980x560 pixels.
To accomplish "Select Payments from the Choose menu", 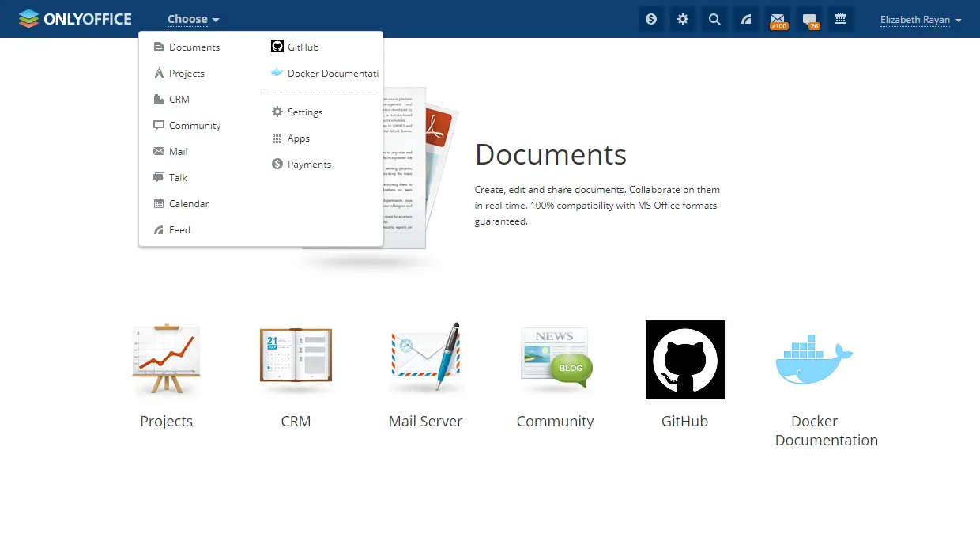I will pyautogui.click(x=301, y=165).
